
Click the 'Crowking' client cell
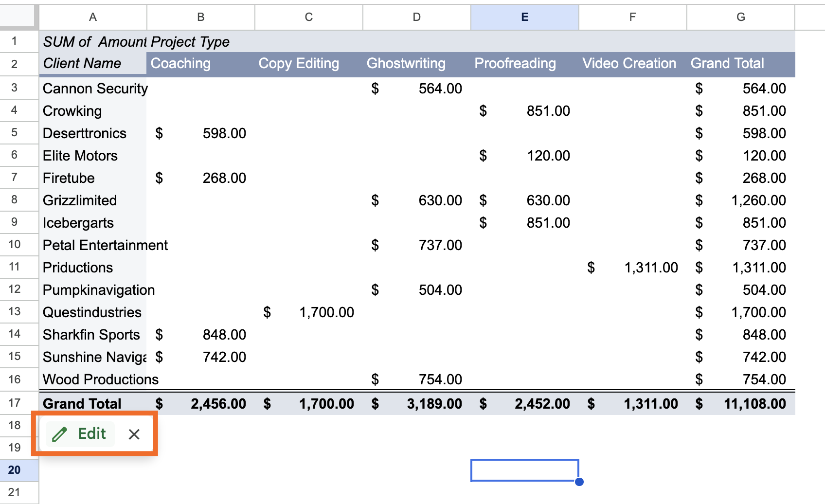coord(93,111)
